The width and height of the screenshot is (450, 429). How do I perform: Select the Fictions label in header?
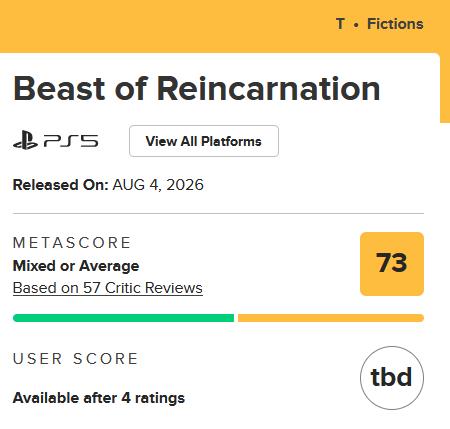point(395,24)
